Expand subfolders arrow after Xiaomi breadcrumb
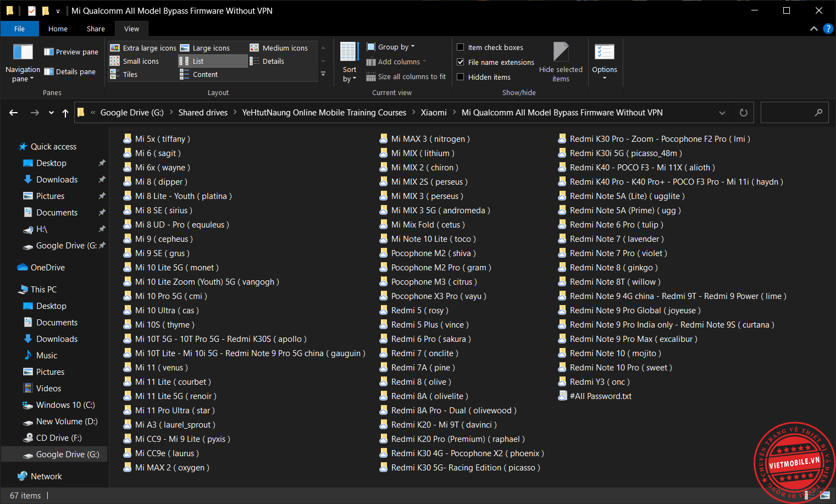The width and height of the screenshot is (836, 504). (x=455, y=112)
